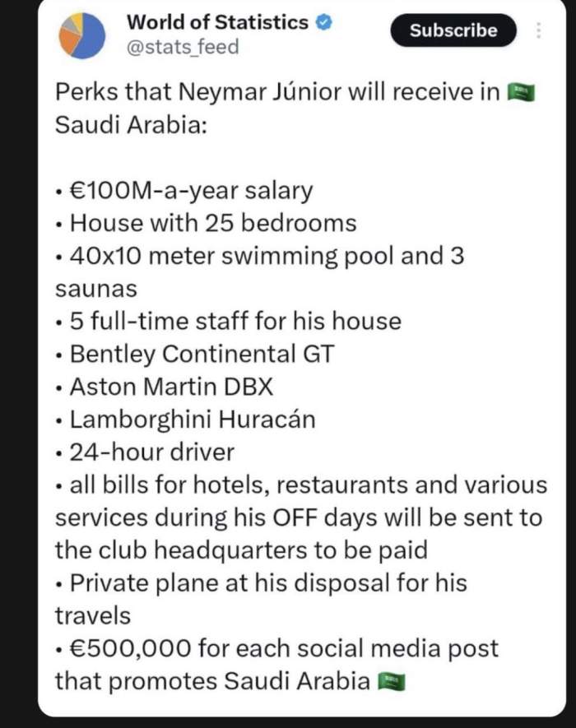Open the three-dot more options menu
This screenshot has height=728, width=576.
539,31
